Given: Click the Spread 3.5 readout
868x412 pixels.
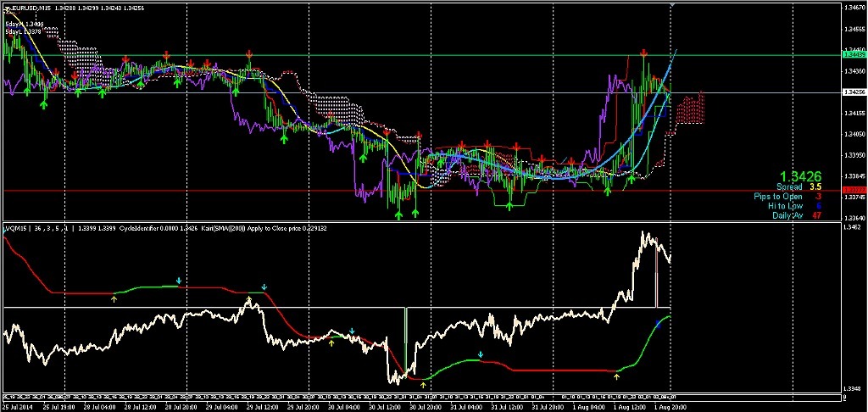Looking at the screenshot, I should tap(798, 187).
